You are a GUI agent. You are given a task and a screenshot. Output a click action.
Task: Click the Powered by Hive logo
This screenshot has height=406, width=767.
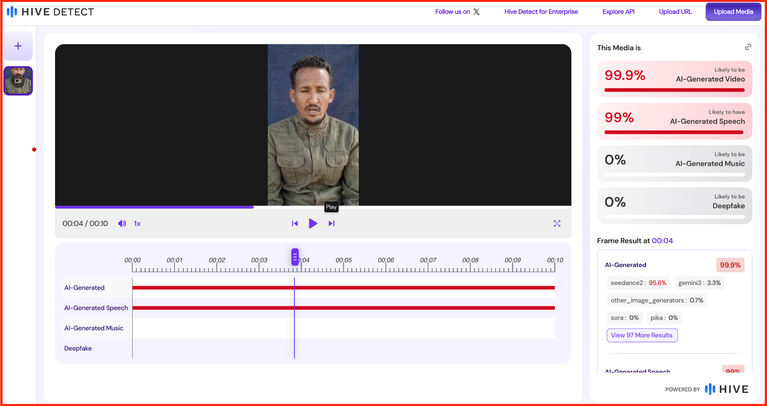click(x=706, y=389)
